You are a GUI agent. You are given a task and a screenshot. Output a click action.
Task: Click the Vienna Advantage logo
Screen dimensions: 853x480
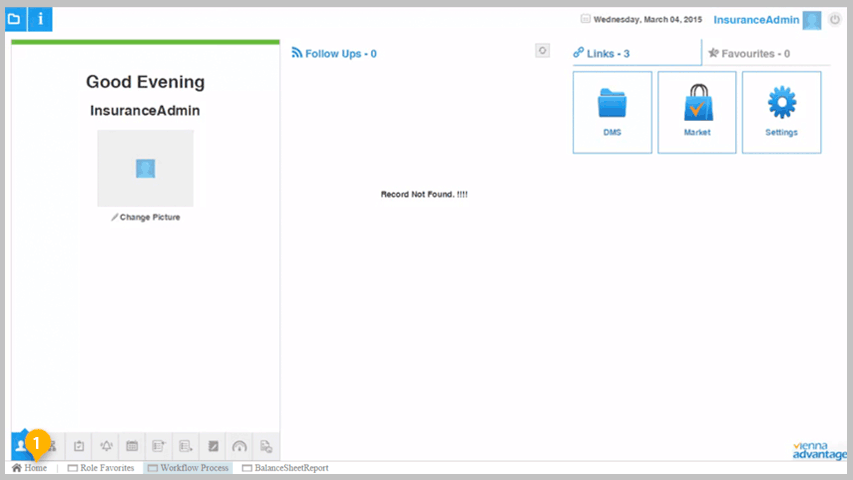(x=819, y=451)
